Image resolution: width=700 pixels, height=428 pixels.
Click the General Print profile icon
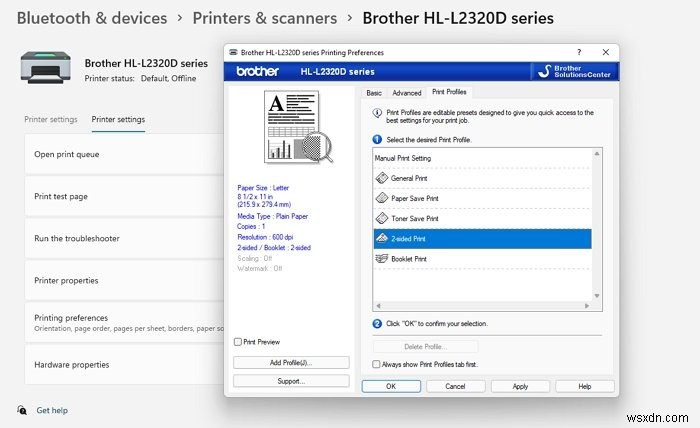(x=382, y=178)
